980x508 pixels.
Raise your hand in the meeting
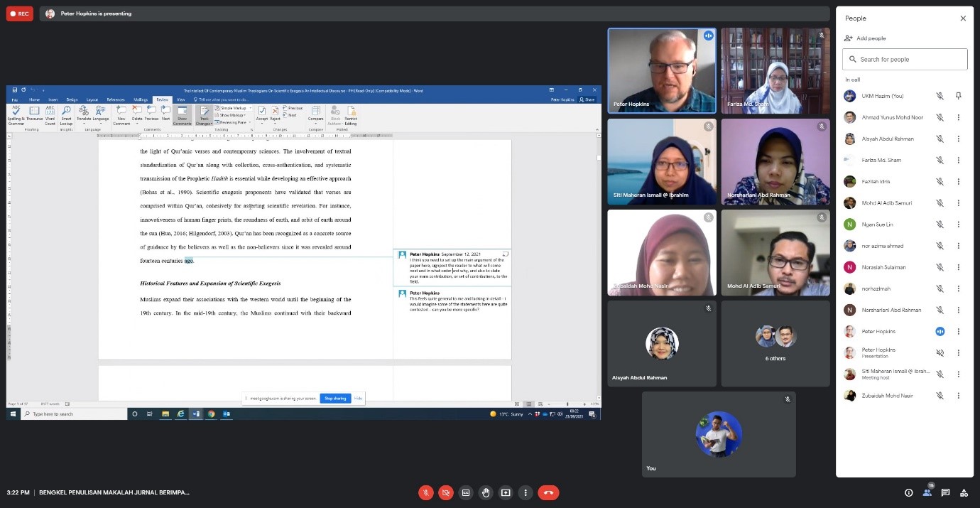coord(486,492)
